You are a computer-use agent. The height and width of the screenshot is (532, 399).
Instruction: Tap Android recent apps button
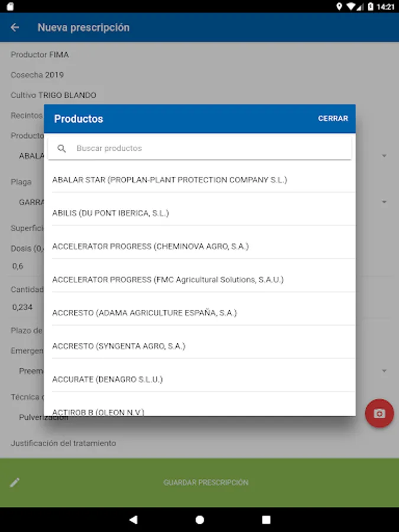pos(267,520)
